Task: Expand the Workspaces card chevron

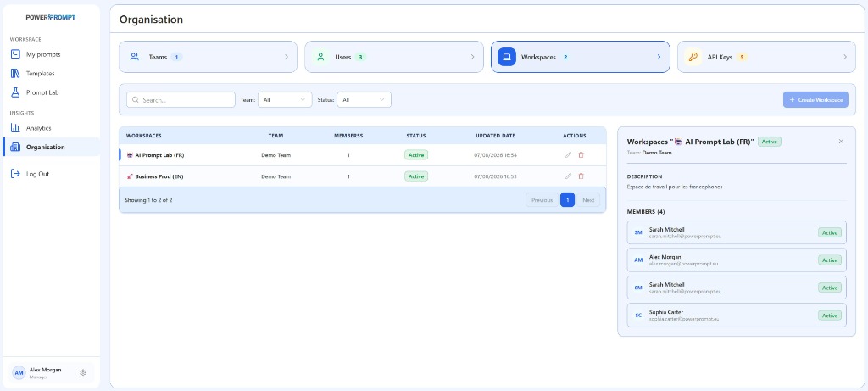Action: tap(659, 57)
